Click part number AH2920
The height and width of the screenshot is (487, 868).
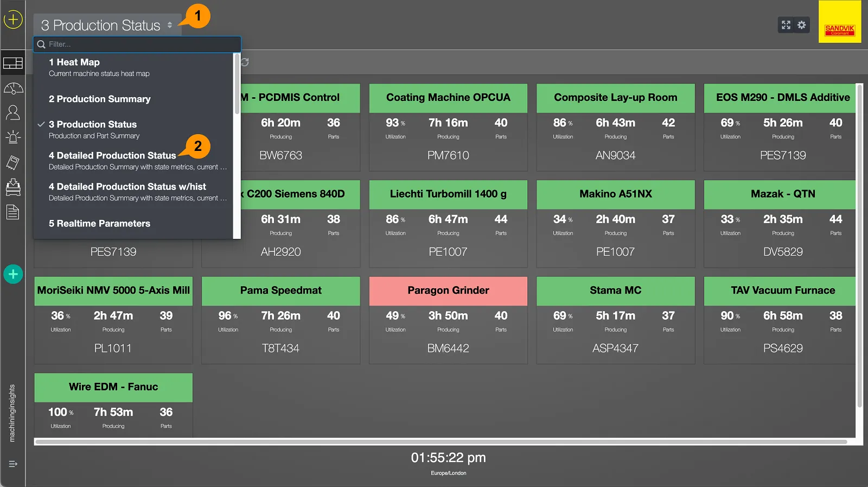pos(280,252)
